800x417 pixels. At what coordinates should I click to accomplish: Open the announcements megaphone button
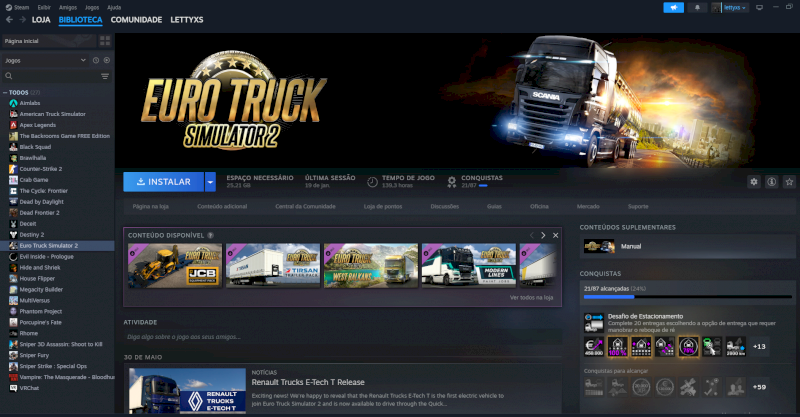click(x=673, y=8)
